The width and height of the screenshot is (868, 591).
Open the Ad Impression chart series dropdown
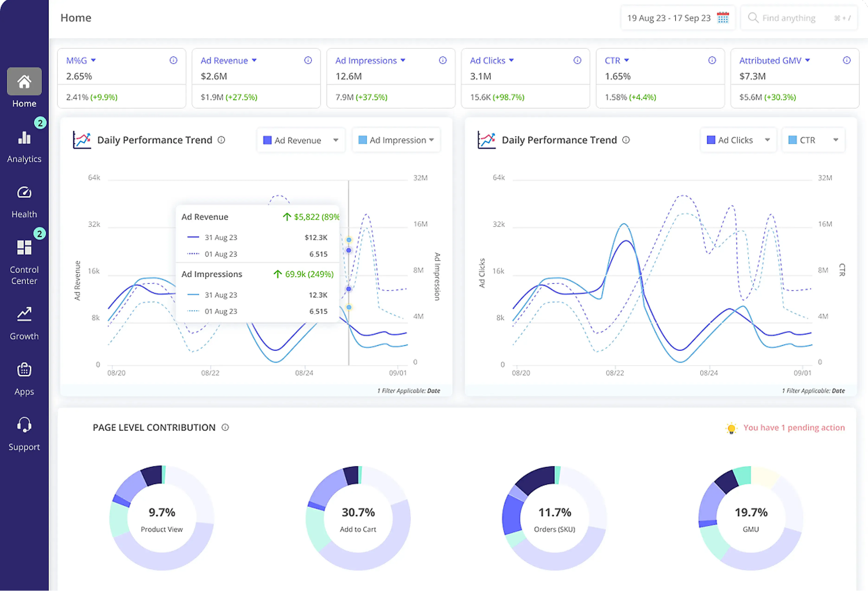point(396,140)
